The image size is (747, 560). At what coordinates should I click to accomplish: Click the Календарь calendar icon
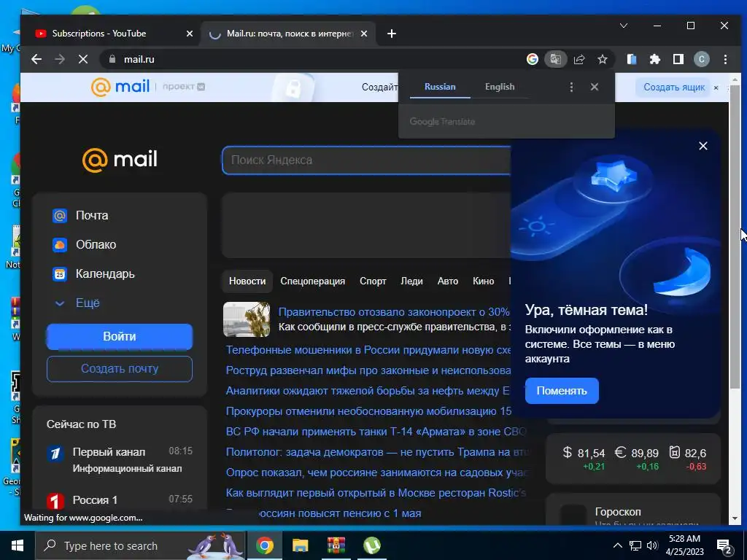[60, 274]
